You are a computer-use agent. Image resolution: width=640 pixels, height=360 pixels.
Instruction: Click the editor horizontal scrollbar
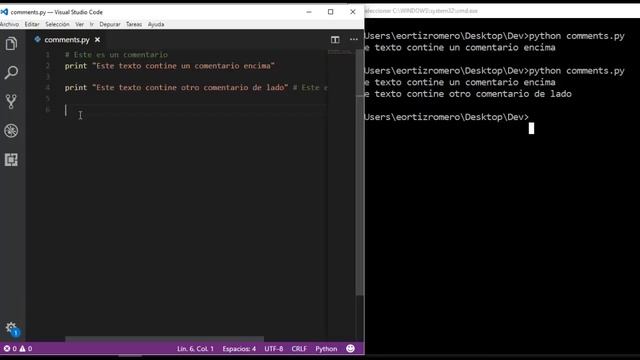[x=164, y=339]
